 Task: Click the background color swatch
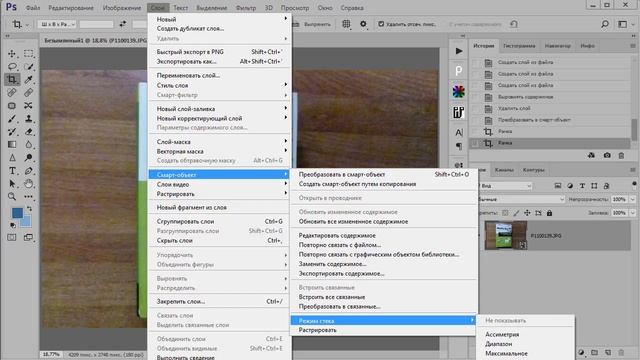[27, 222]
